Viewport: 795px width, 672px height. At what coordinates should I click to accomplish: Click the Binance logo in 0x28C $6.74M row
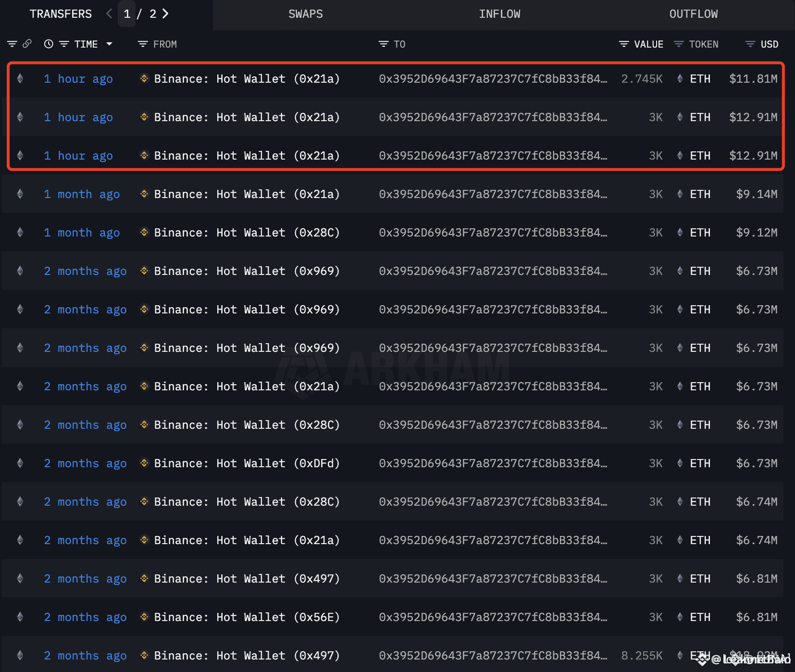pyautogui.click(x=144, y=501)
